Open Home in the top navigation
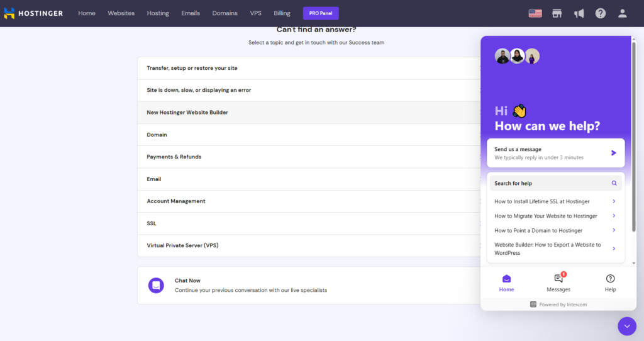This screenshot has height=341, width=644. [x=87, y=13]
